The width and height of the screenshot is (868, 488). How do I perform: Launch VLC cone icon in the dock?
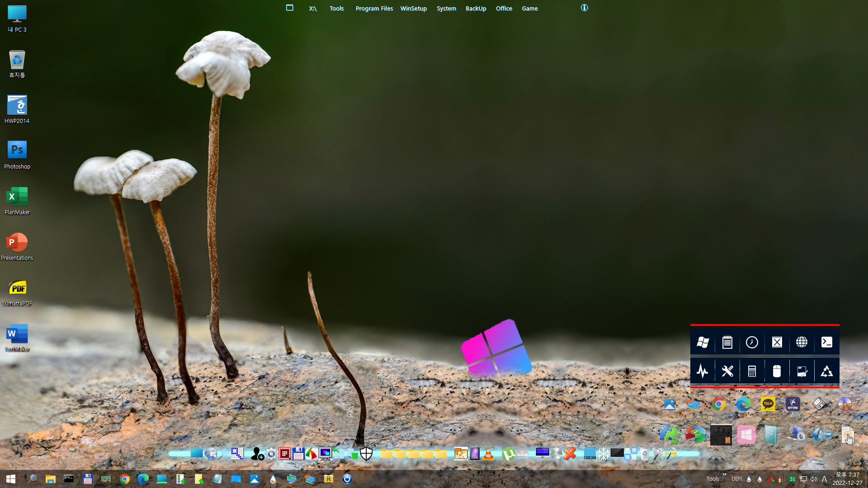pyautogui.click(x=488, y=454)
